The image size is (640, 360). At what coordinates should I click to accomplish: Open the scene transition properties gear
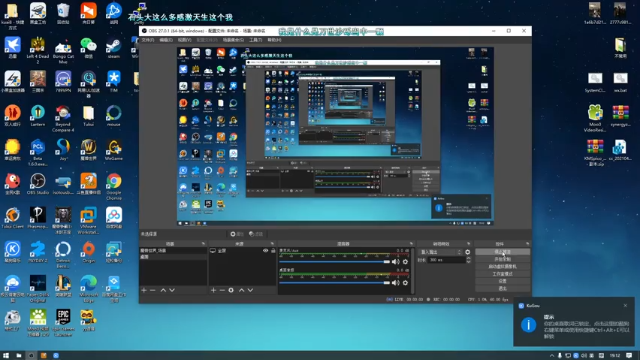(468, 252)
